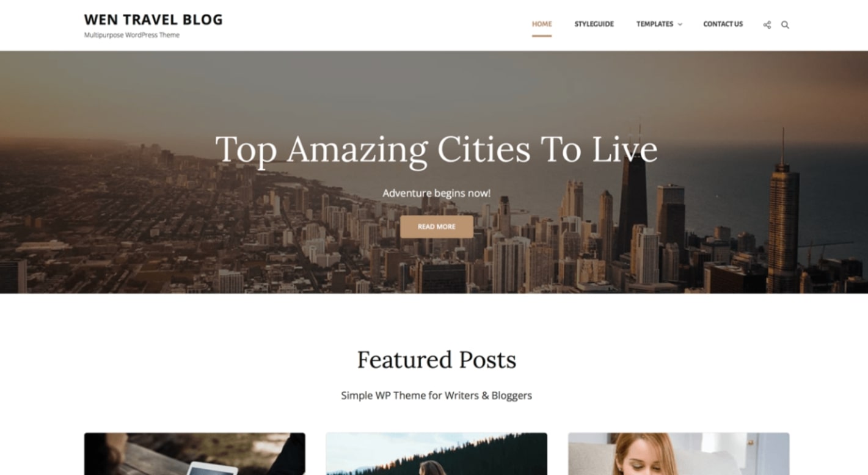Open the Templates menu item
Viewport: 868px width, 475px height.
(x=655, y=24)
